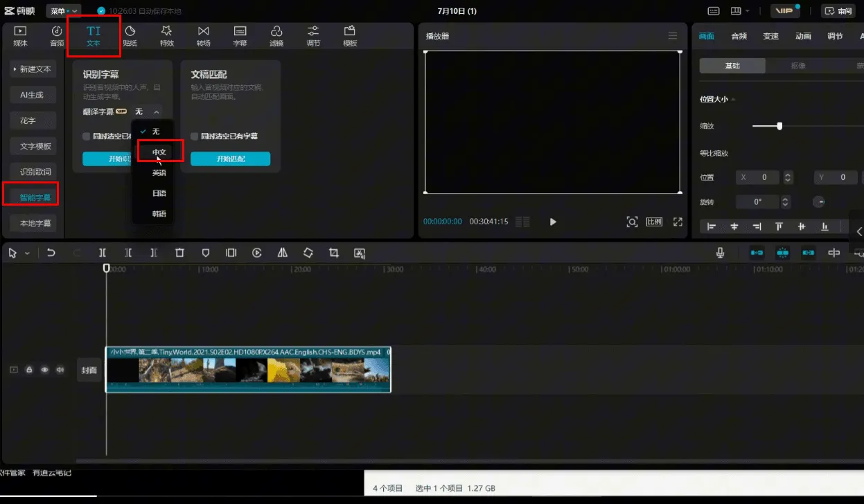
Task: Adjust the 缩放 scale slider handle
Action: click(779, 126)
